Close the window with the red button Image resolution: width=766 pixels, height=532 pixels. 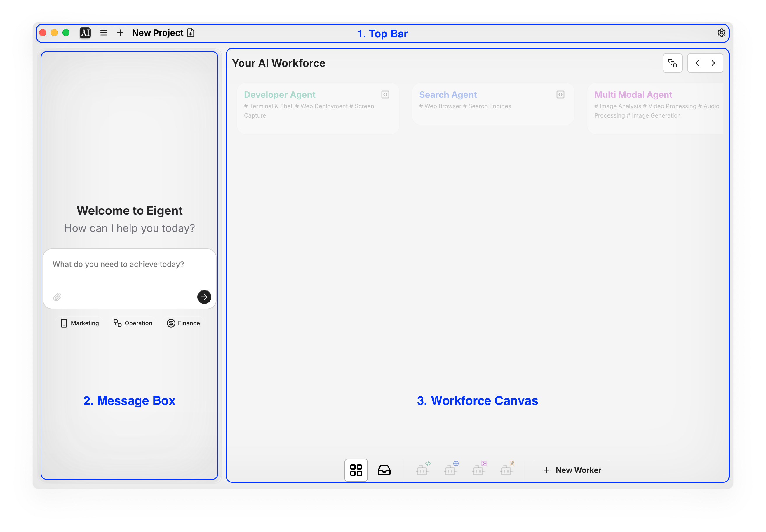click(42, 33)
